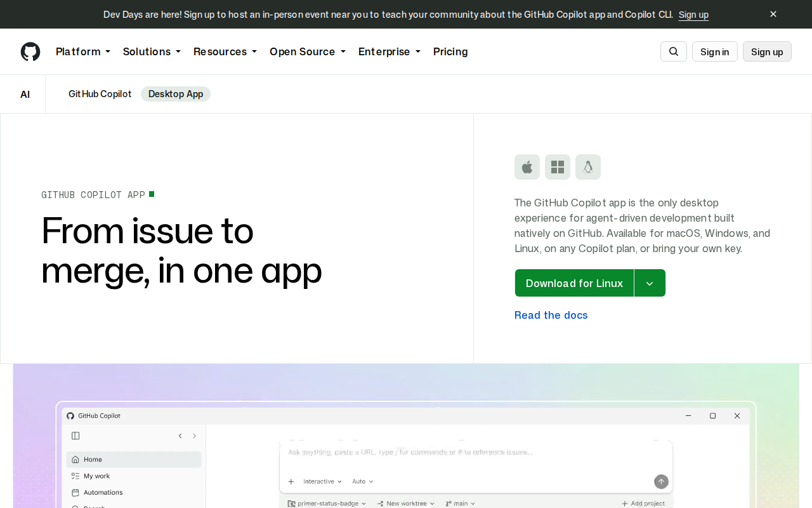Click the back arrow in the app preview
This screenshot has height=508, width=812.
180,436
